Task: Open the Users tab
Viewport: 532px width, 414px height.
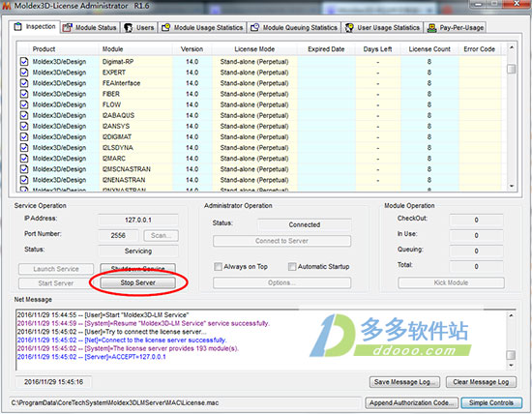Action: pyautogui.click(x=138, y=27)
